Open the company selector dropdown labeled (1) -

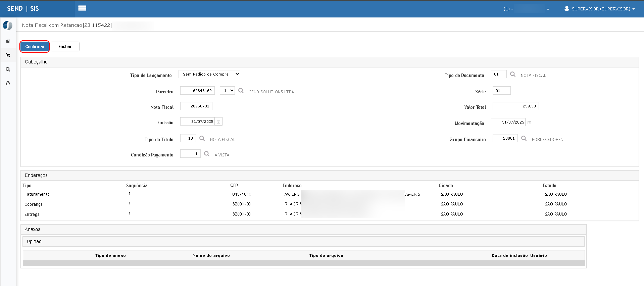pos(526,9)
